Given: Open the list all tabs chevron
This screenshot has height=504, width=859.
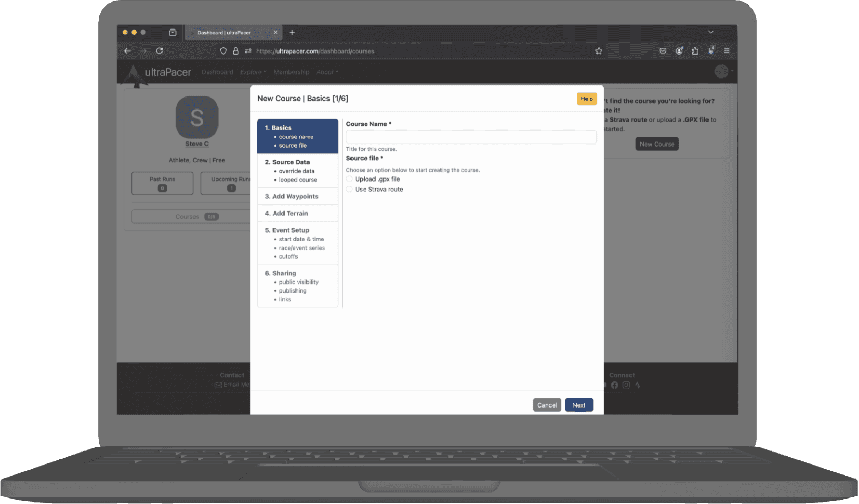Looking at the screenshot, I should pyautogui.click(x=711, y=32).
